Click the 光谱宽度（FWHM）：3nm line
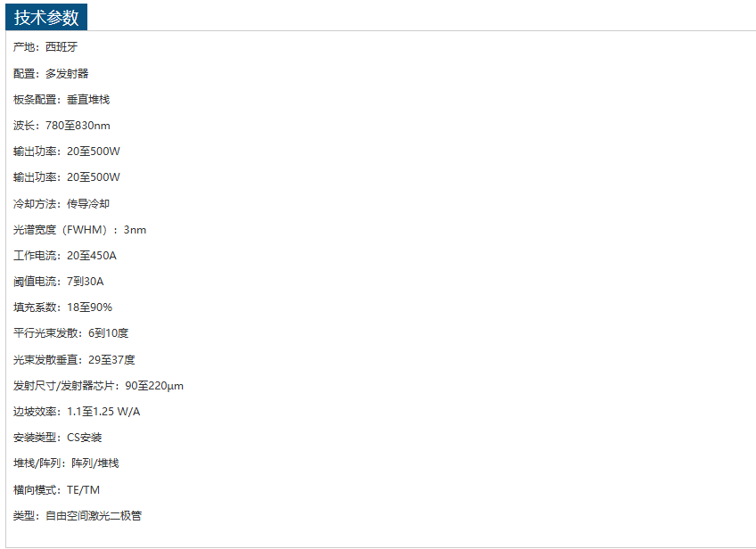This screenshot has height=549, width=756. pos(79,230)
